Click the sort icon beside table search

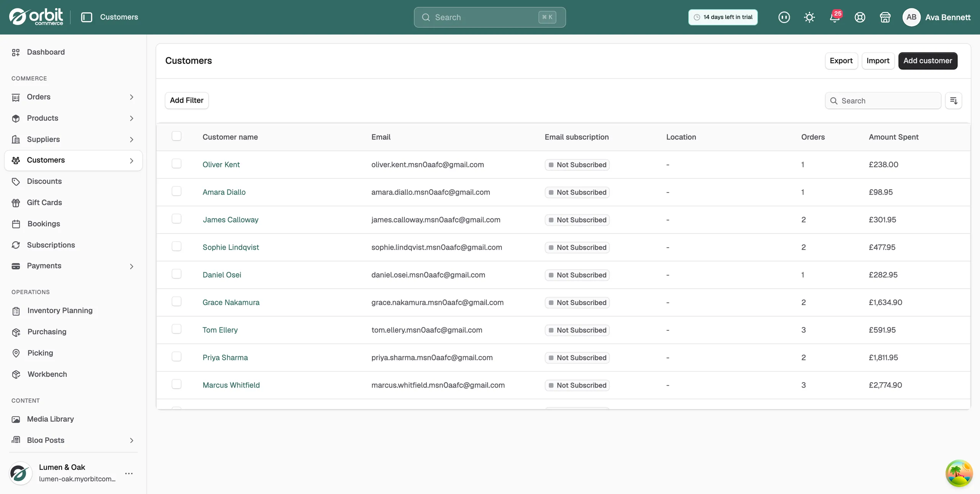click(x=954, y=101)
